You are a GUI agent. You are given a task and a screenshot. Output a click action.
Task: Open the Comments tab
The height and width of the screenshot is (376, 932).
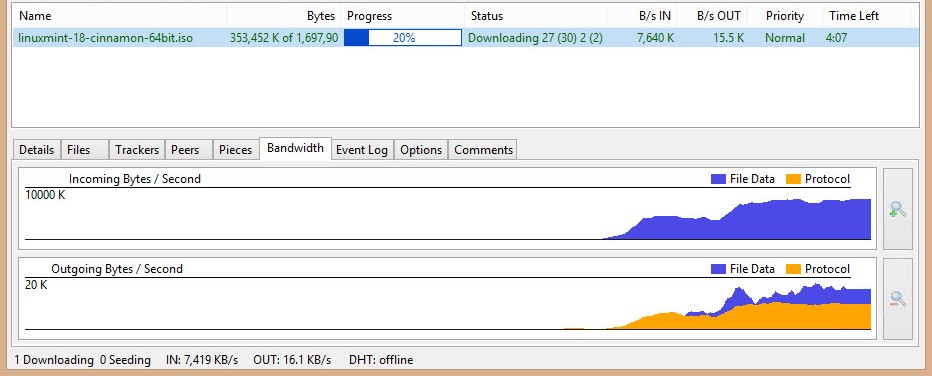click(483, 150)
